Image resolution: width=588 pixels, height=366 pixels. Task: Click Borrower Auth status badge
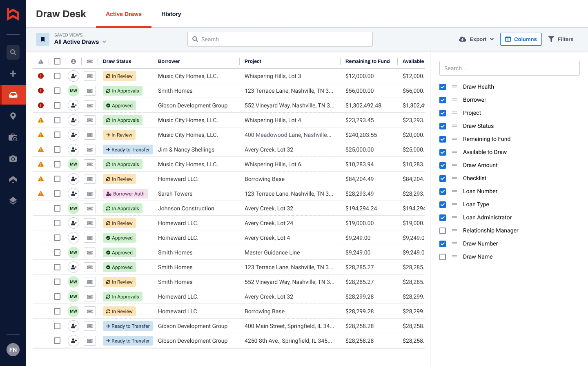tap(125, 194)
